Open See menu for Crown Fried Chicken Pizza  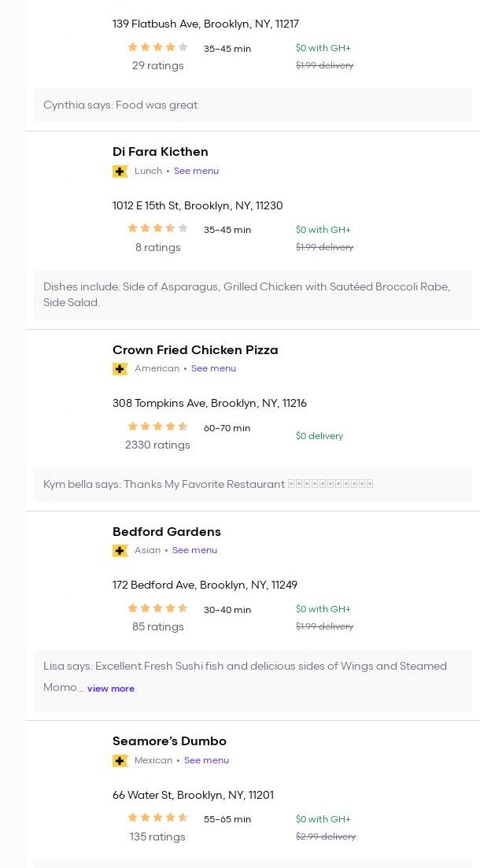pos(213,368)
